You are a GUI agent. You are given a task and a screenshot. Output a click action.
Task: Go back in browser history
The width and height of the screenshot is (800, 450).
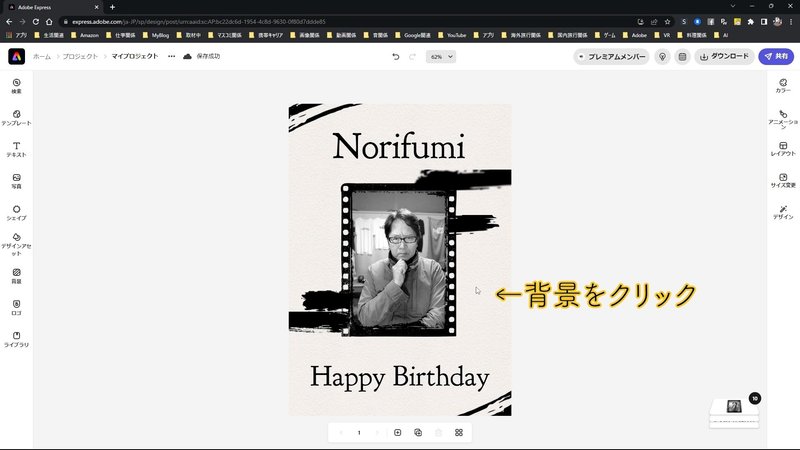pyautogui.click(x=9, y=21)
